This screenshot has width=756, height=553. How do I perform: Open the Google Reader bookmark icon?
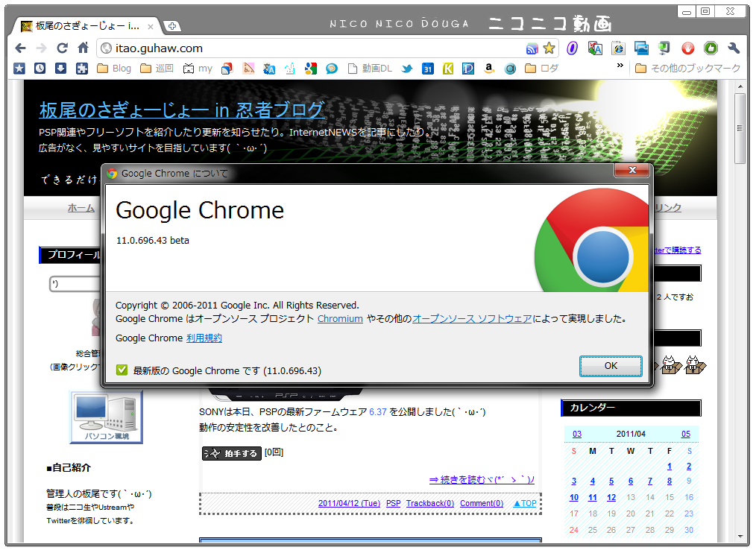coord(227,69)
